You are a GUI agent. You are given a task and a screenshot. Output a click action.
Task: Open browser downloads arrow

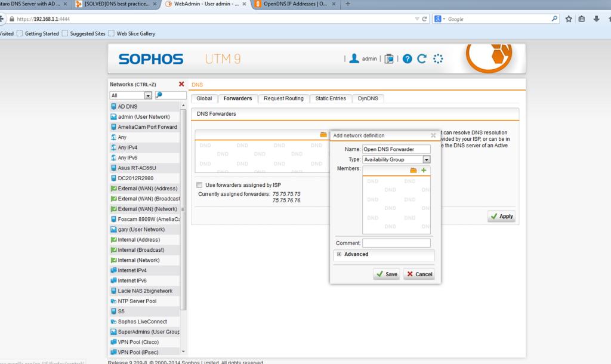pyautogui.click(x=596, y=18)
